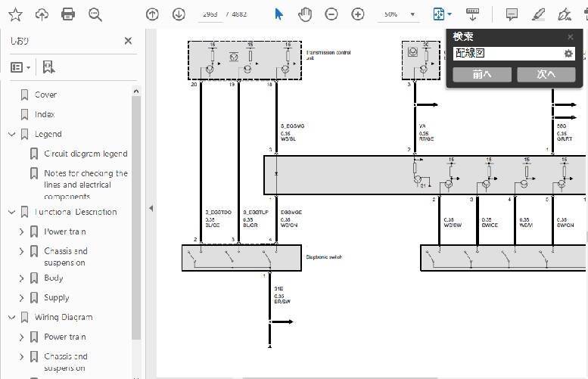This screenshot has height=379, width=588.
Task: Click the Transmission control unit label
Action: [x=328, y=54]
